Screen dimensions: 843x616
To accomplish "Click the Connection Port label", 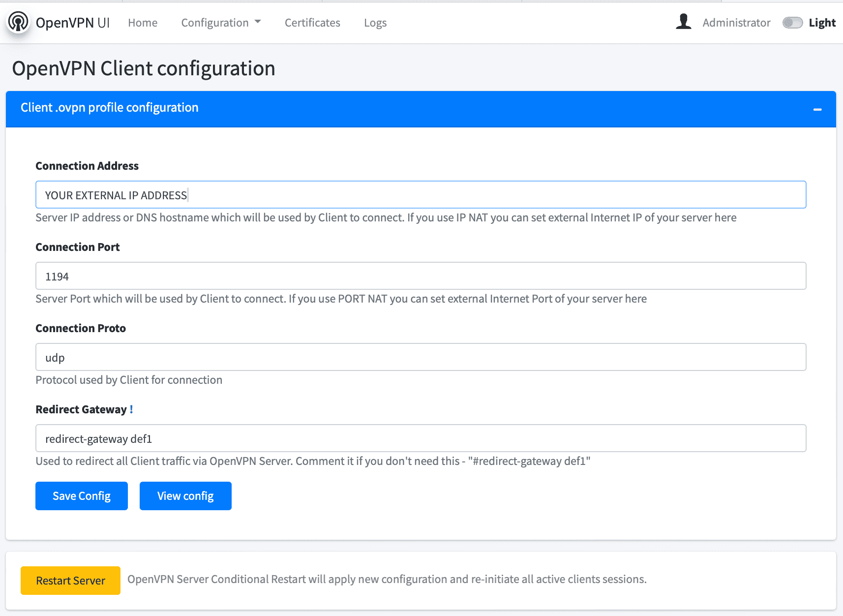I will click(78, 247).
